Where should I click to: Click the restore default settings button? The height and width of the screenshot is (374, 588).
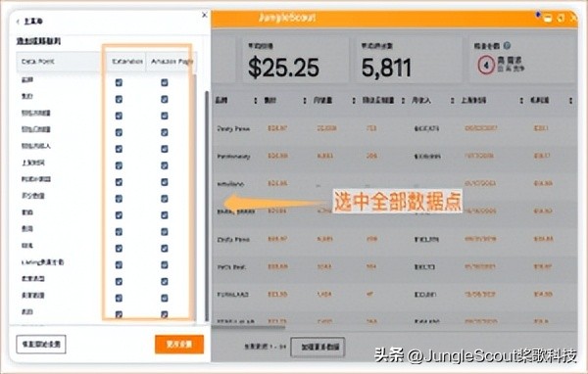[x=41, y=344]
